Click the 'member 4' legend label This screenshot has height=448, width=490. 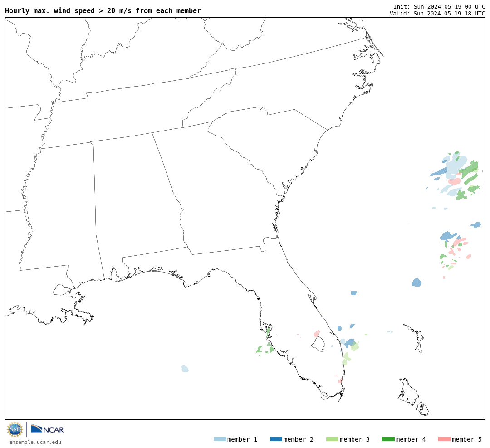[411, 439]
